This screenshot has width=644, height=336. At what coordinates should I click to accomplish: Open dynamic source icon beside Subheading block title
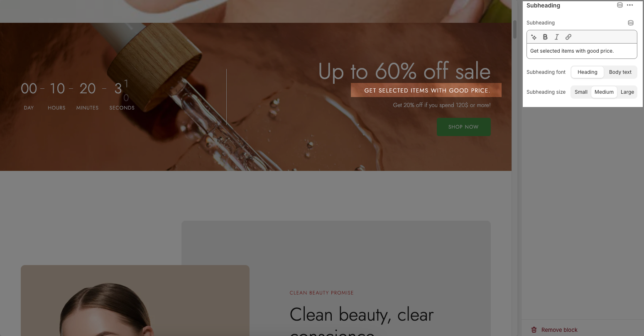620,5
